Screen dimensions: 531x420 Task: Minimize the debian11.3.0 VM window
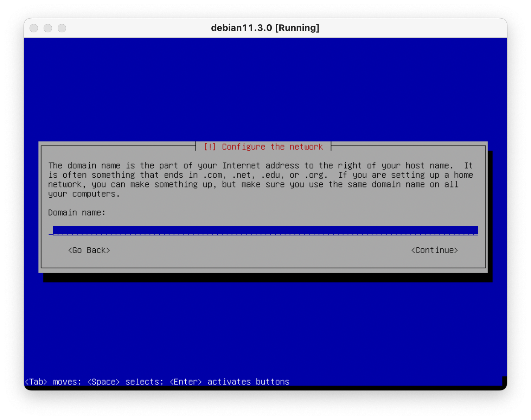[48, 28]
